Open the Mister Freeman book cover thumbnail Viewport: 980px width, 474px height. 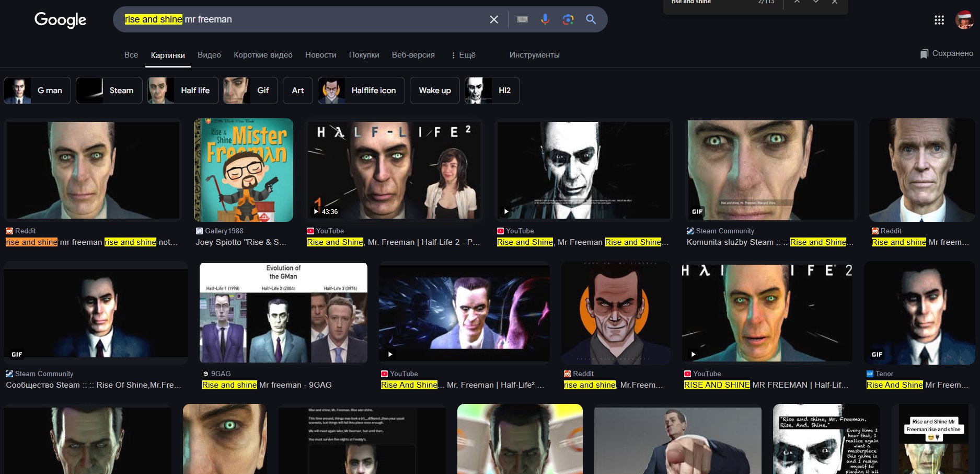click(x=244, y=170)
